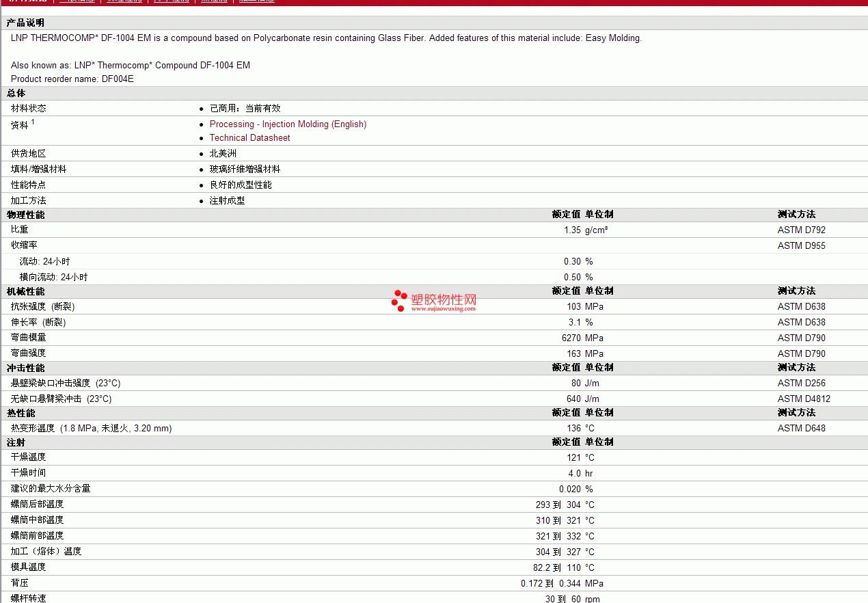Click the 'Also known as: LNP* Thermocomp*' line
The width and height of the screenshot is (868, 603).
(131, 65)
